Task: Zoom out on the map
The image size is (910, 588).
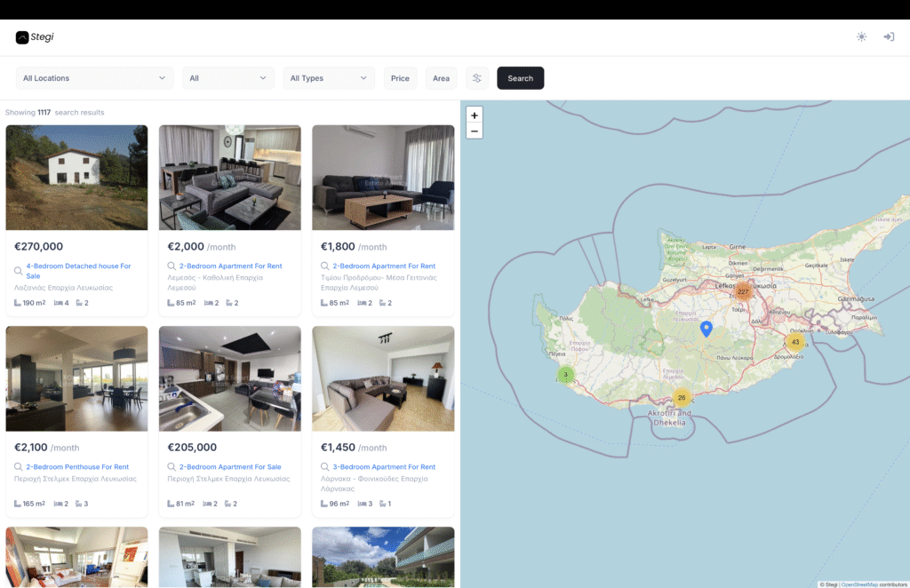Action: click(475, 131)
